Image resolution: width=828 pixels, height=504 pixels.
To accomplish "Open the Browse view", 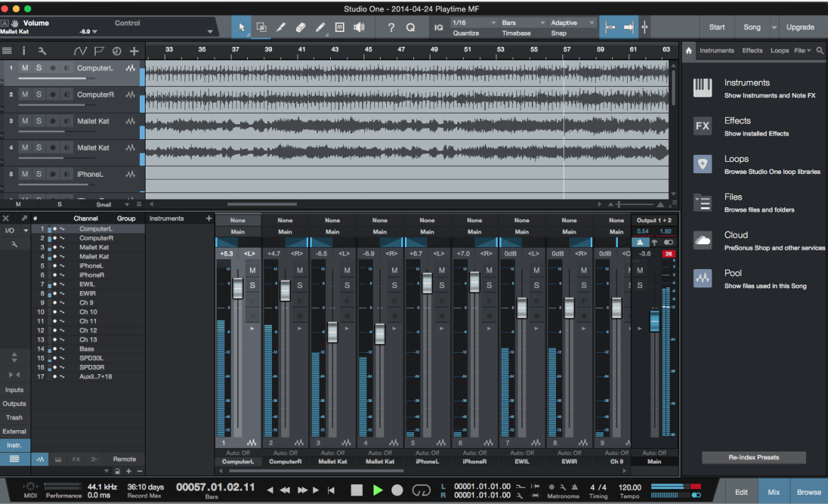I will point(808,492).
